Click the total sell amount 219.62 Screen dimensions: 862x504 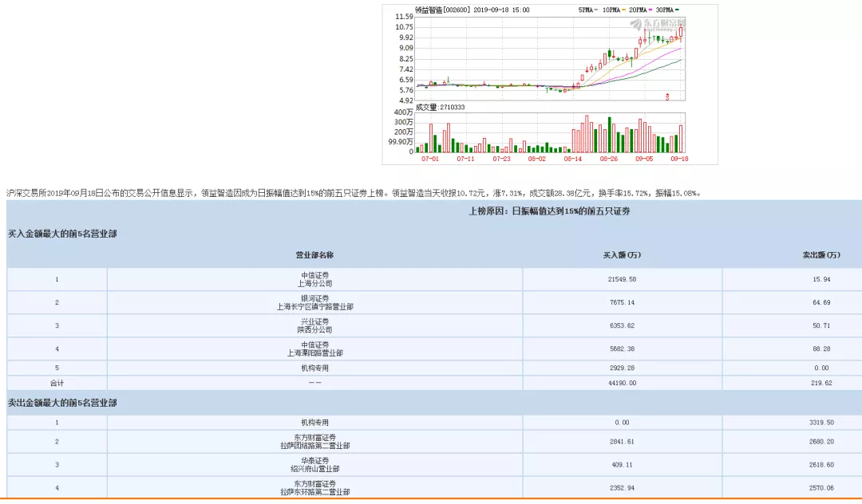821,384
